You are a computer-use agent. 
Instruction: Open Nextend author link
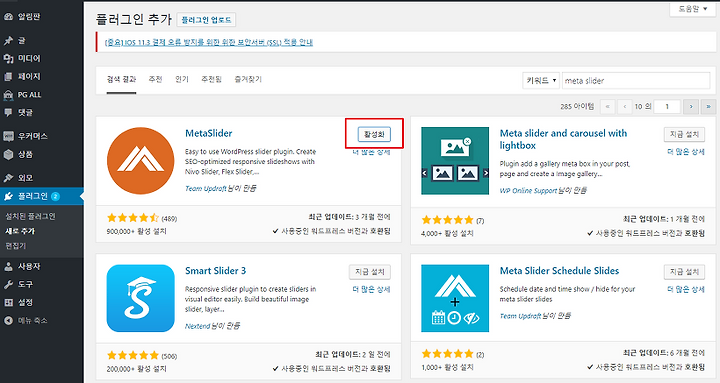point(197,326)
